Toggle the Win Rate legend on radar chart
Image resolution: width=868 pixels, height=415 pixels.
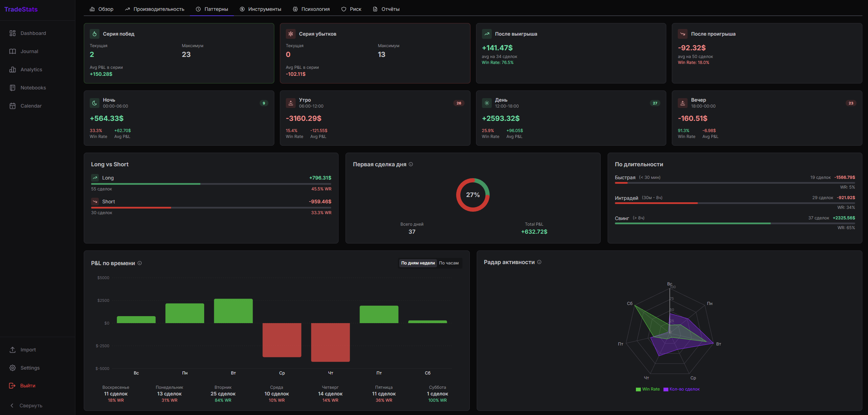pos(648,389)
